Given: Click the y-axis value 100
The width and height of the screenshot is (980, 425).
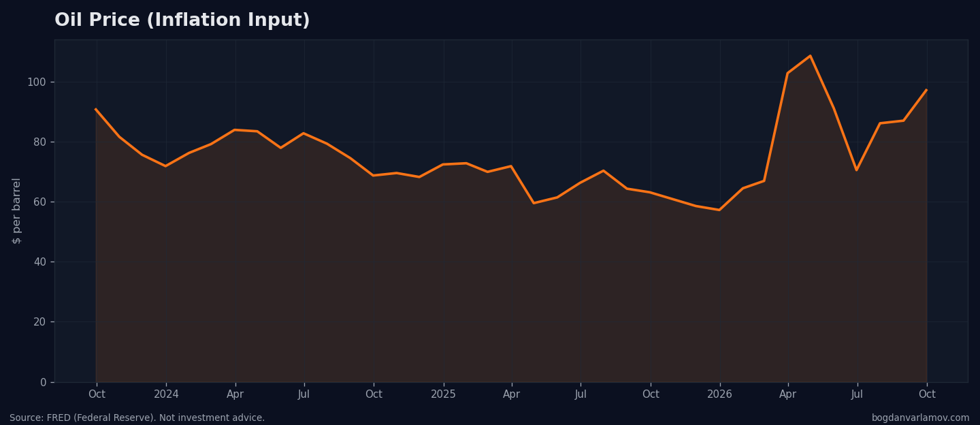Looking at the screenshot, I should pyautogui.click(x=37, y=82).
